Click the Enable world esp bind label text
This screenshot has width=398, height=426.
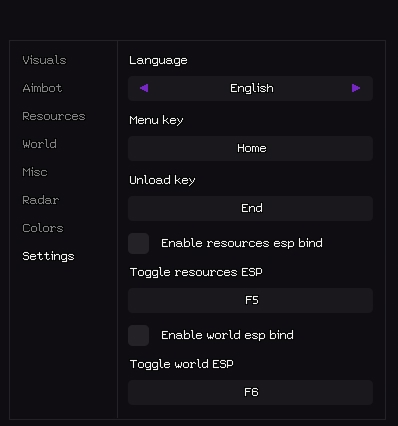tap(227, 335)
